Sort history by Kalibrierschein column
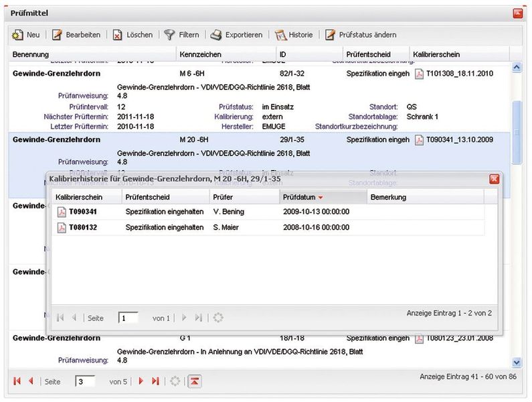The width and height of the screenshot is (532, 402). coord(87,197)
